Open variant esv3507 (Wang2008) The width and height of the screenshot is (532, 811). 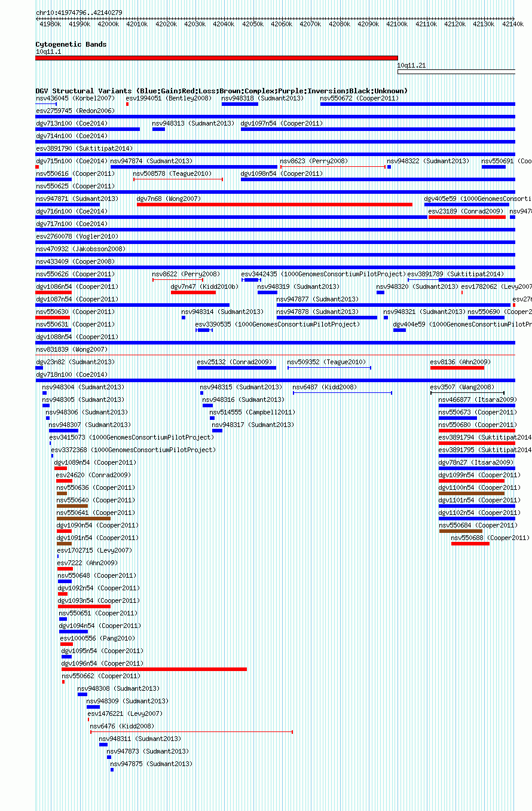point(462,387)
